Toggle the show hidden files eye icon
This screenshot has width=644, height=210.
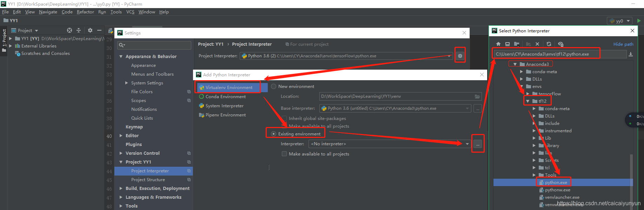pos(560,44)
